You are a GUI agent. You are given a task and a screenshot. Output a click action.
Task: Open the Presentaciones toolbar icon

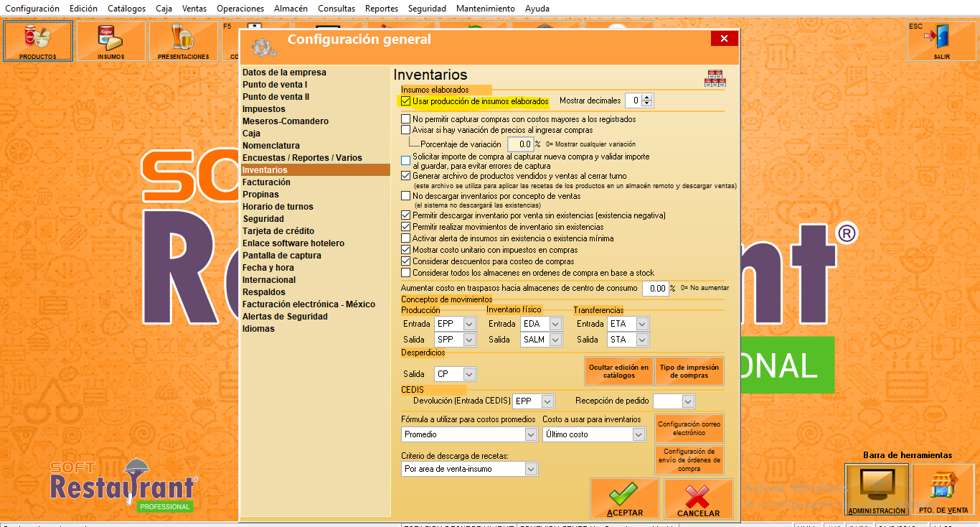coord(184,41)
